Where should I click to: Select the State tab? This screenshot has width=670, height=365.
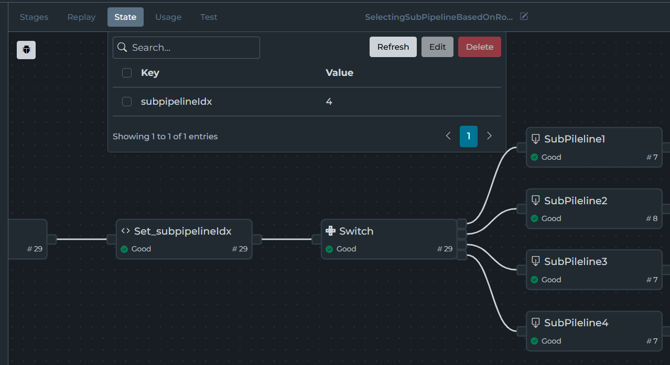125,17
